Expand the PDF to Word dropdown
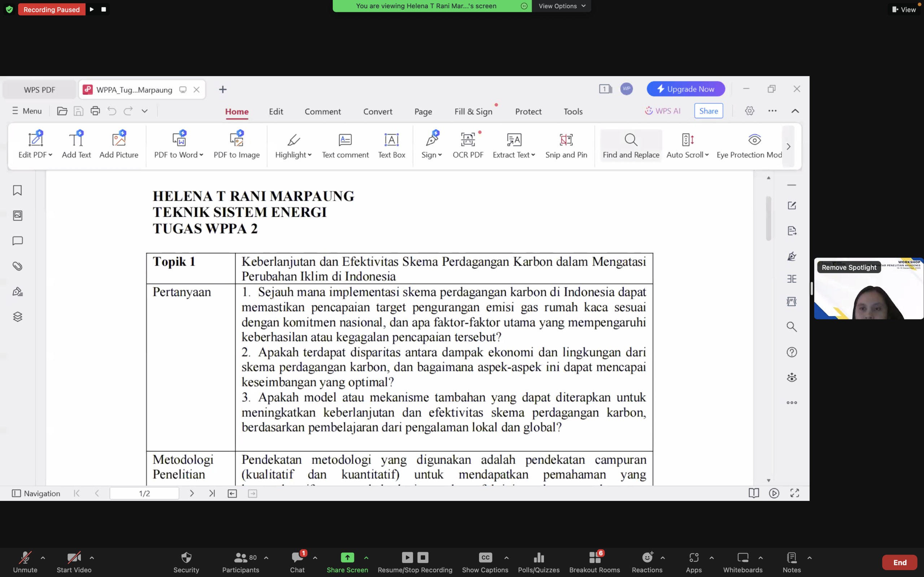Viewport: 924px width, 577px height. pos(201,155)
